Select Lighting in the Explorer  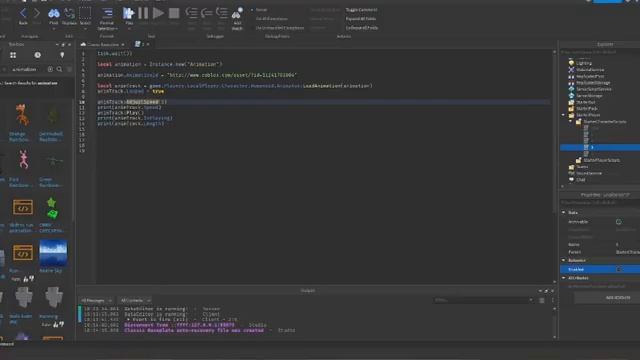click(584, 63)
